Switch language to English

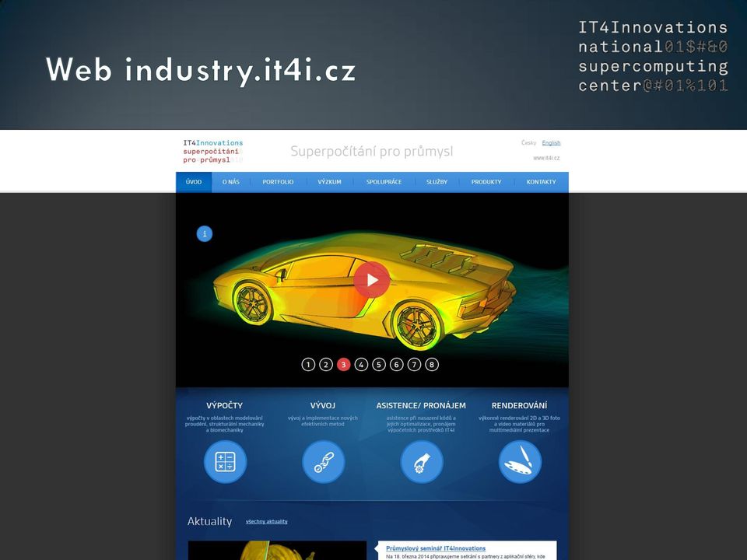[x=551, y=143]
